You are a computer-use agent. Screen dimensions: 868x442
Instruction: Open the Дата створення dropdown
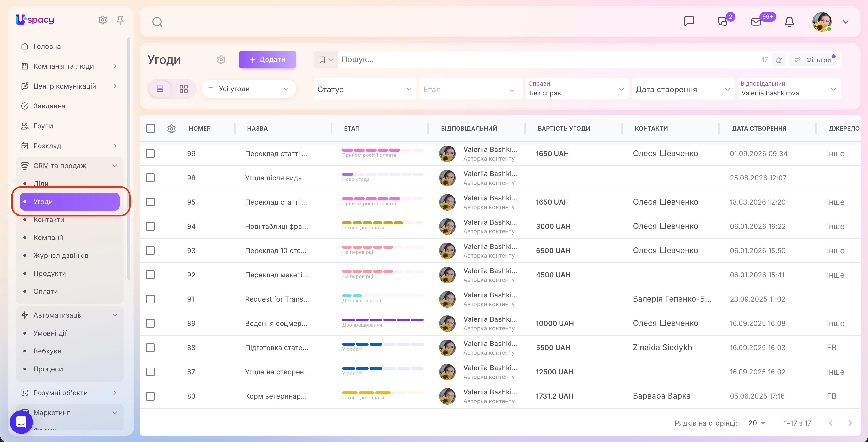(683, 89)
